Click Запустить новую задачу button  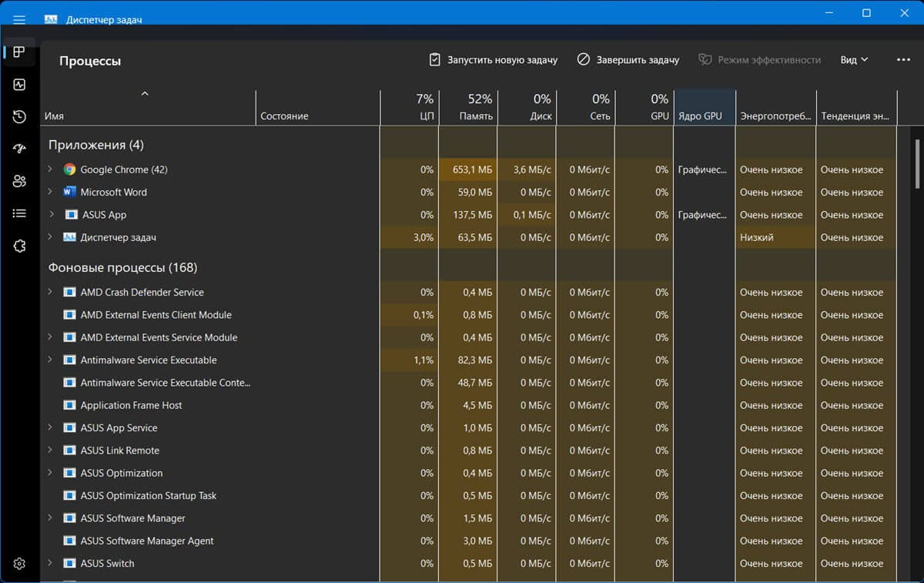pyautogui.click(x=493, y=59)
